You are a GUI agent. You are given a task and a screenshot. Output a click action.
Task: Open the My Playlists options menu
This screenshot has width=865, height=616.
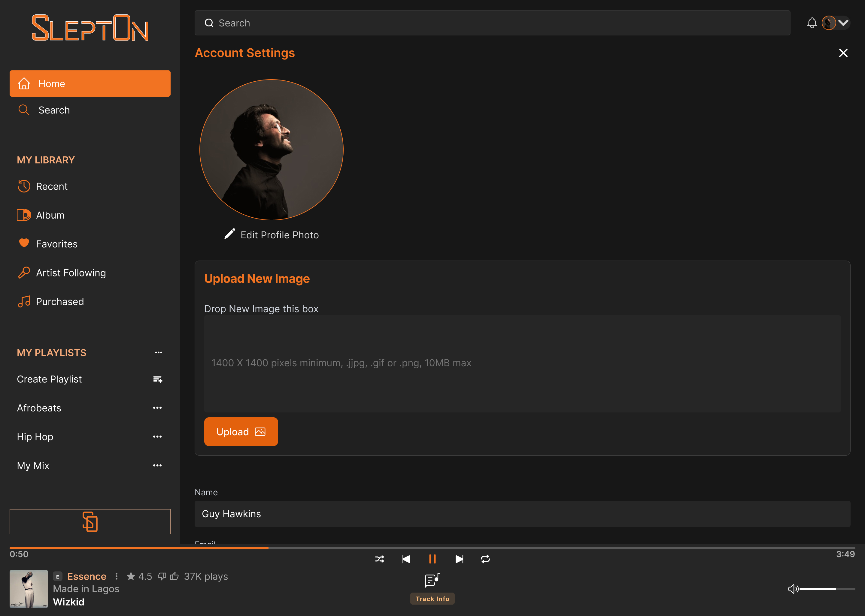[x=158, y=352]
